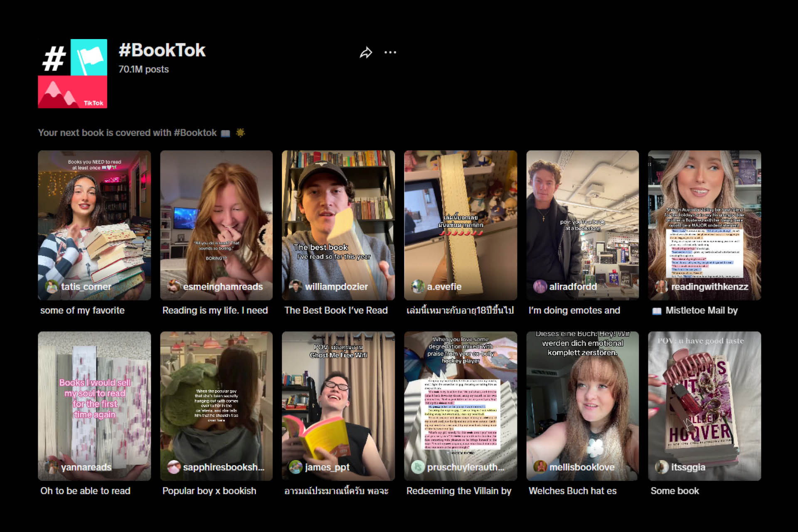Play readingwithkenzz's Mistletoe Mail video
The width and height of the screenshot is (798, 532).
[704, 224]
